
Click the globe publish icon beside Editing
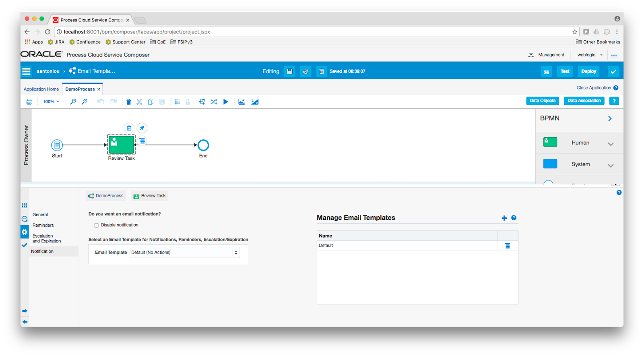tap(305, 71)
